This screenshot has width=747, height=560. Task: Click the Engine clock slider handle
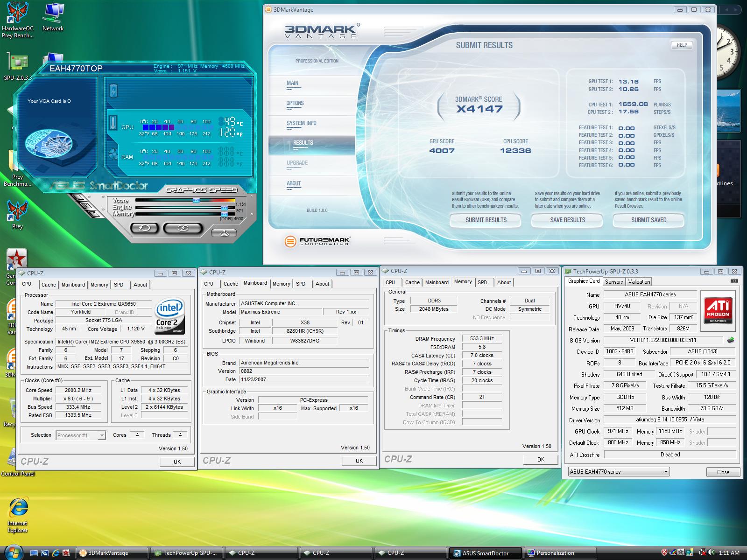click(x=224, y=207)
